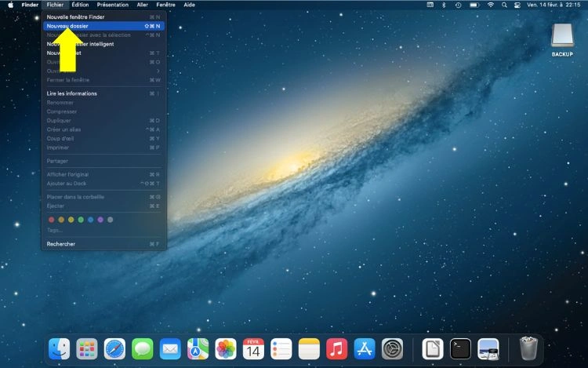Image resolution: width=588 pixels, height=368 pixels.
Task: Open the BACKUP drive on desktop
Action: point(562,36)
